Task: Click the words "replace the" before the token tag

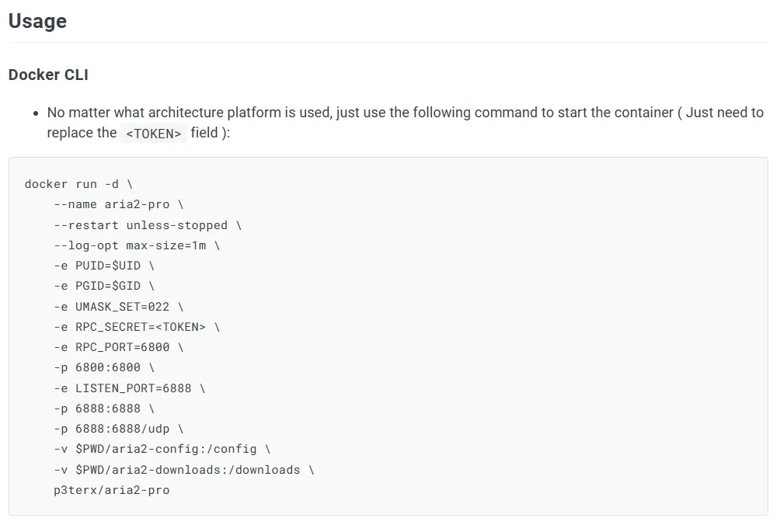Action: [x=82, y=133]
